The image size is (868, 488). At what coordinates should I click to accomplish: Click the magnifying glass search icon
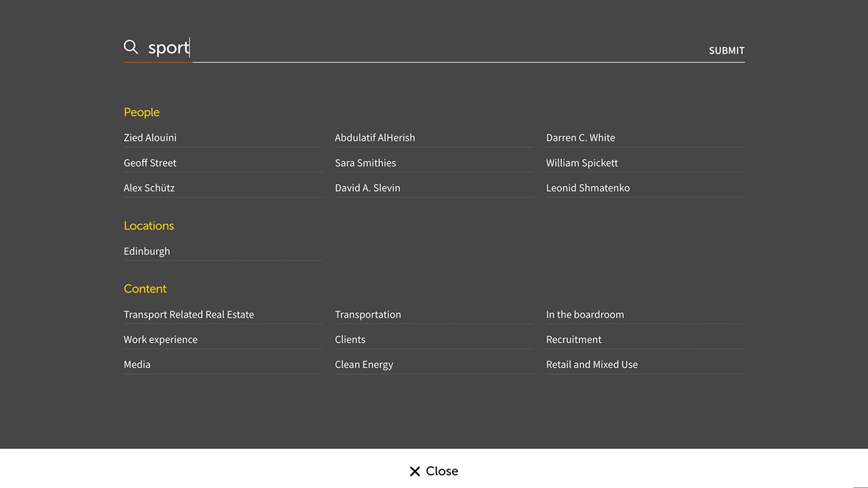coord(131,47)
